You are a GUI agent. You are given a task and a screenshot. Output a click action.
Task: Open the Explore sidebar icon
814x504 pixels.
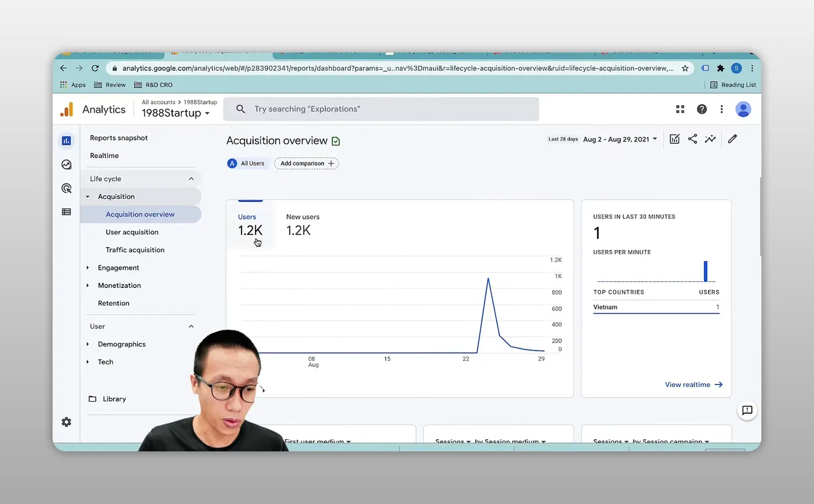tap(66, 164)
